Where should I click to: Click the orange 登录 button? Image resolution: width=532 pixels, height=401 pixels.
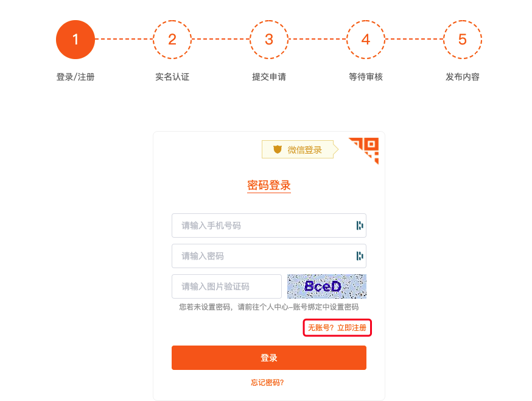tap(269, 358)
